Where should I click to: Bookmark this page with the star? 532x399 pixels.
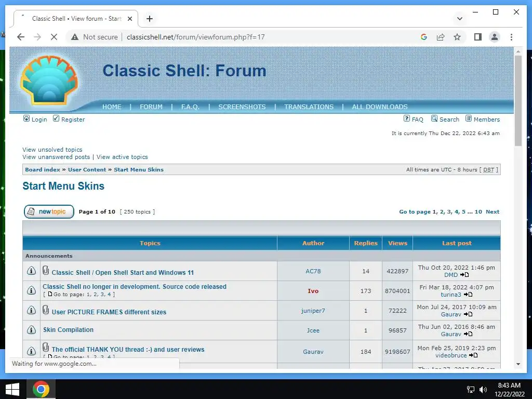pos(457,37)
